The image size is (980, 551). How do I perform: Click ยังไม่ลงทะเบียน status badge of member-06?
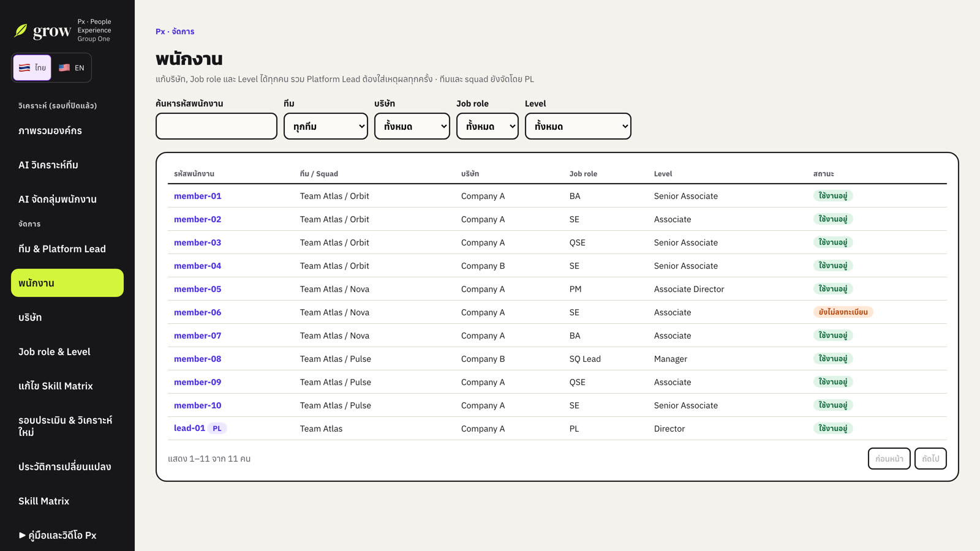pos(843,312)
